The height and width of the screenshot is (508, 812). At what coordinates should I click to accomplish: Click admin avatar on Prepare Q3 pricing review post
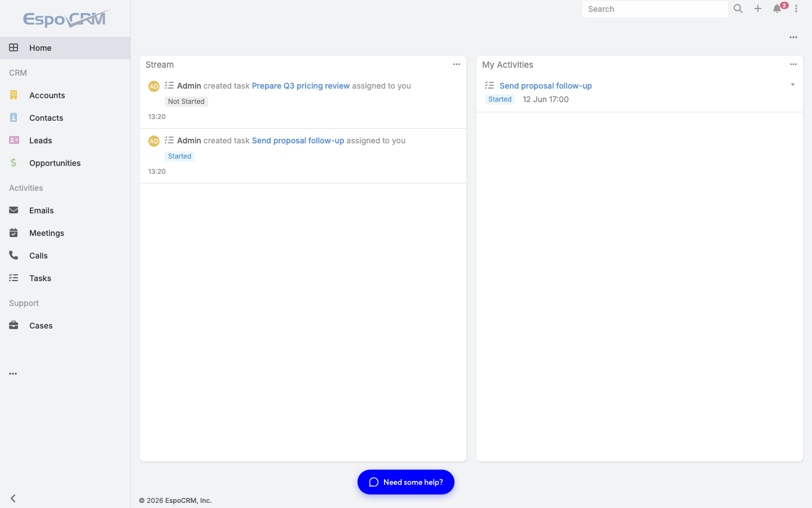tap(154, 86)
